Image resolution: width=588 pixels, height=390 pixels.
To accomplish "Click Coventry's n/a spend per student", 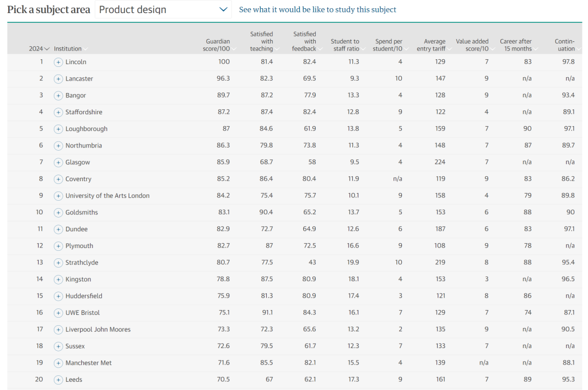I will tap(397, 179).
